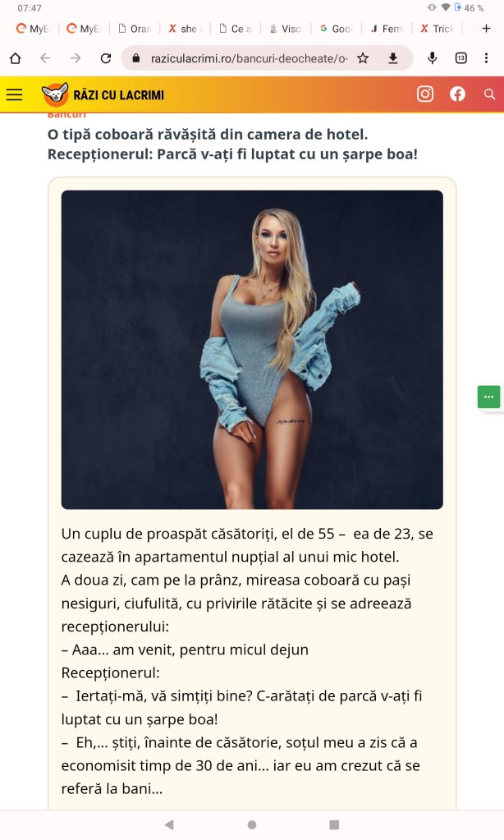Tap Android back navigation triangle

tap(169, 824)
